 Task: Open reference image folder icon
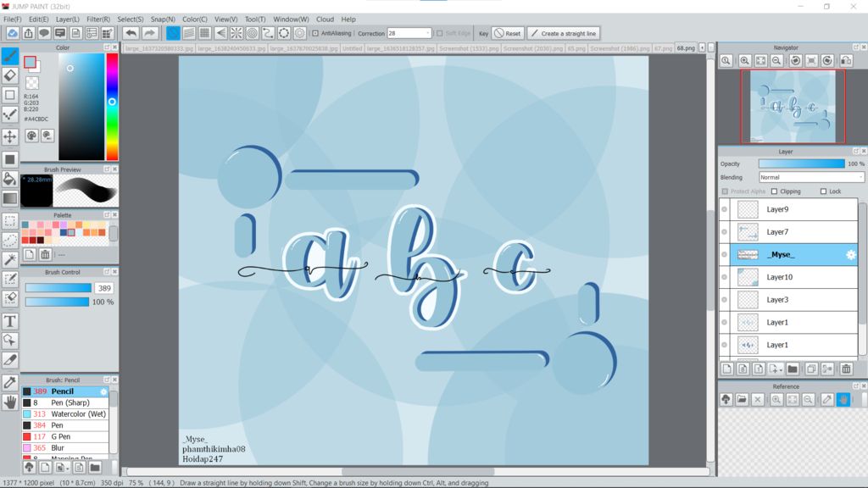tap(742, 399)
